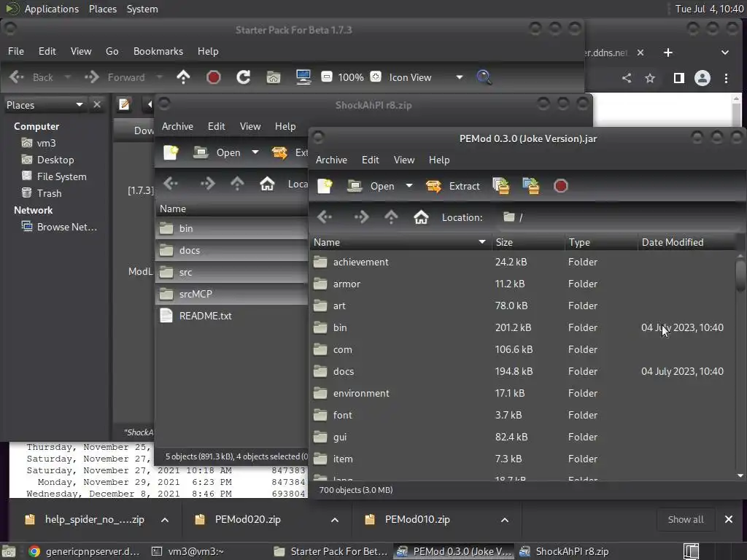747x560 pixels.
Task: Expand options for PEMod020.zip download
Action: point(335,520)
